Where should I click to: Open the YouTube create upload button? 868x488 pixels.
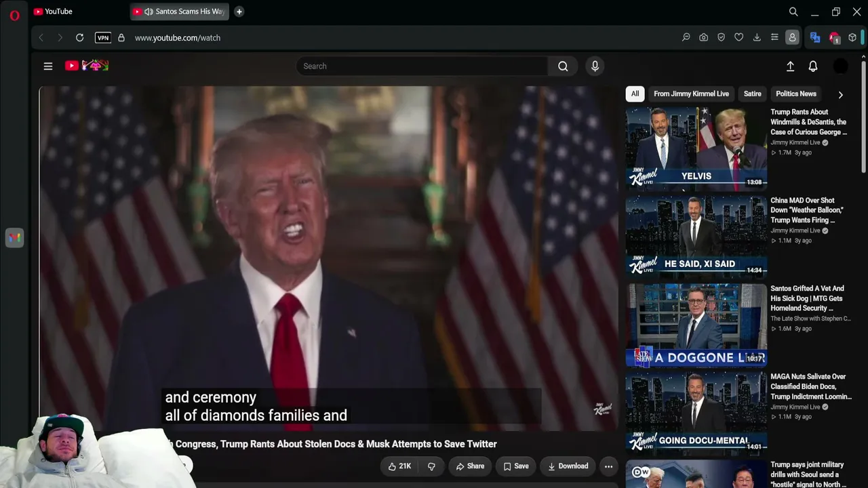790,66
